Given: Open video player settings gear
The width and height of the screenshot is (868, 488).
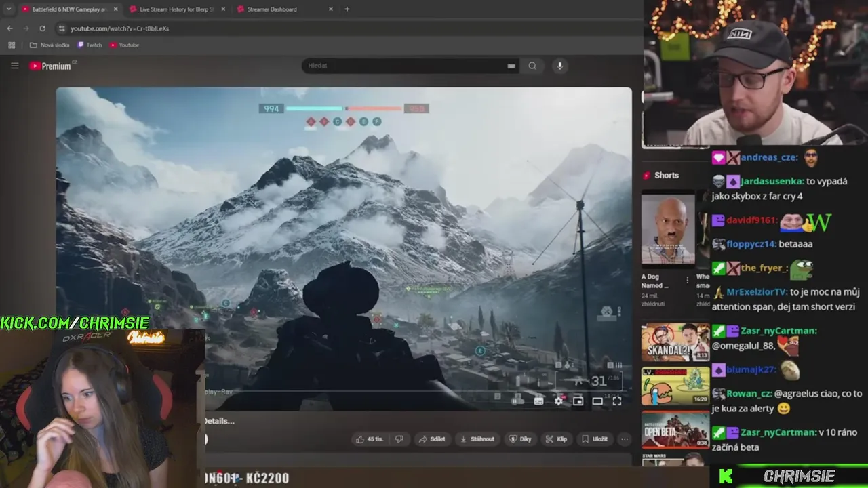Looking at the screenshot, I should pyautogui.click(x=558, y=401).
